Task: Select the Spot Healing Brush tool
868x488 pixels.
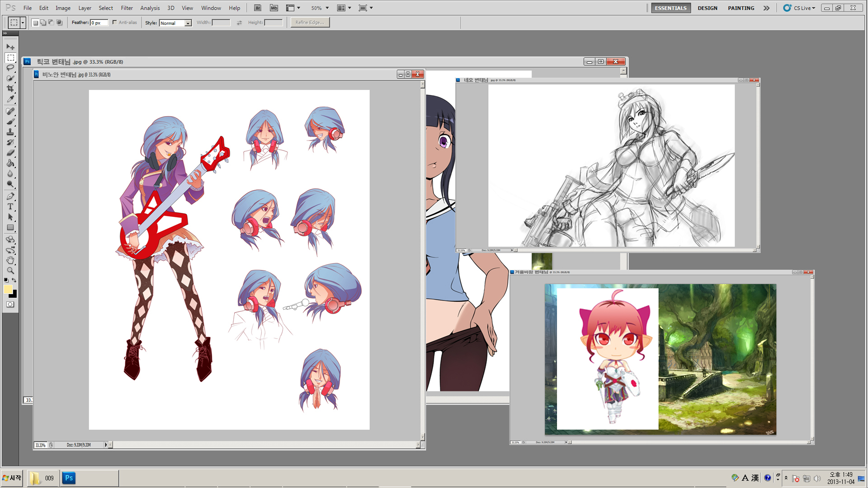Action: click(x=10, y=111)
